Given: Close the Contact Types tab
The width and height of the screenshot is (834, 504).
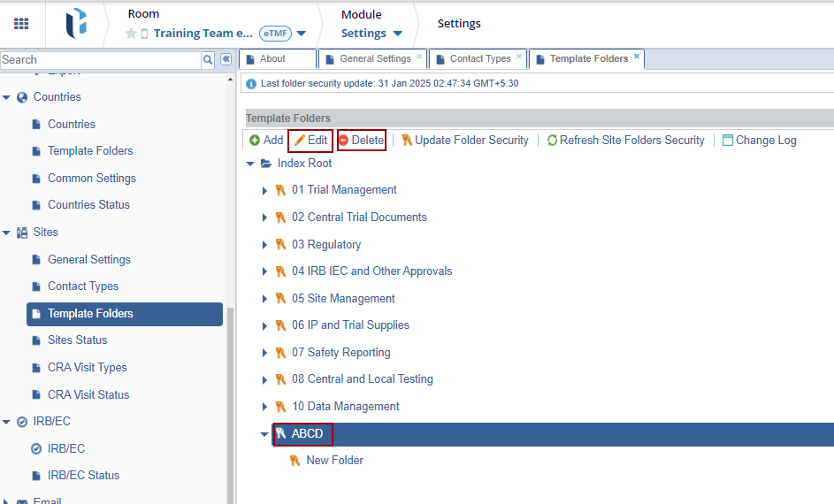Looking at the screenshot, I should [519, 57].
